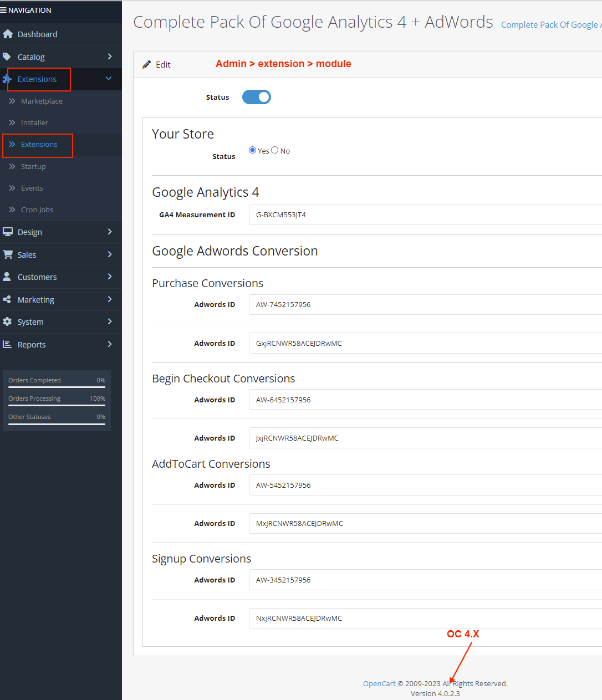Click the Complete Pack Of Google breadcrumb link
602x700 pixels.
click(x=552, y=24)
